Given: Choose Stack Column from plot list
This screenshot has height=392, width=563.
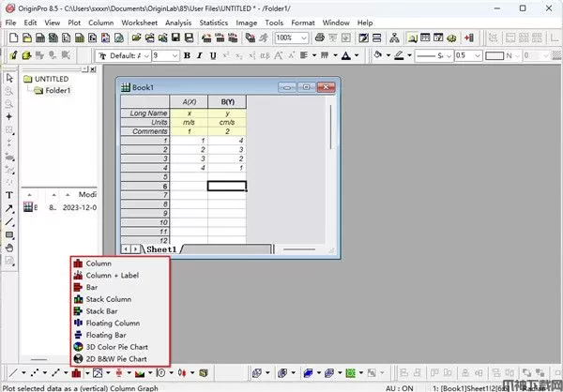Looking at the screenshot, I should point(108,298).
